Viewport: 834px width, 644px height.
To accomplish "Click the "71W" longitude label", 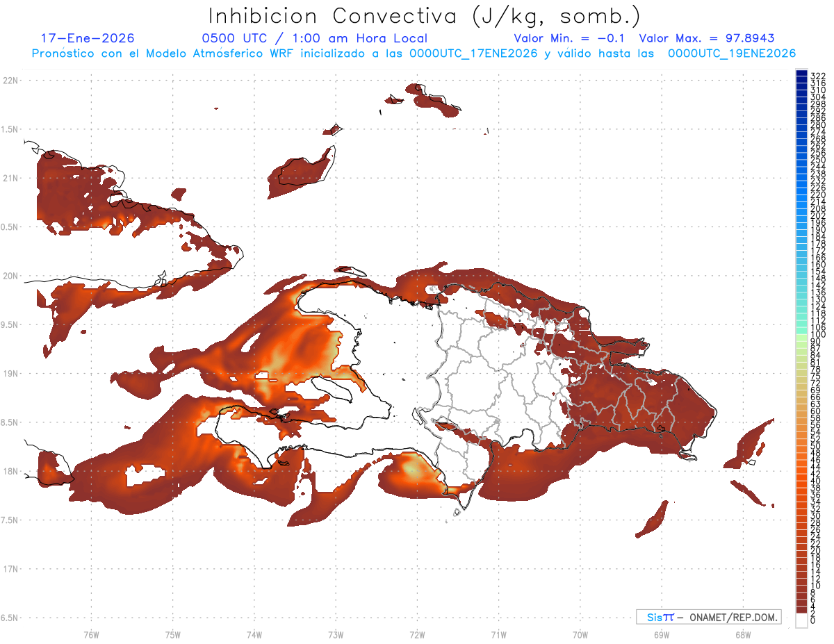I will (498, 634).
